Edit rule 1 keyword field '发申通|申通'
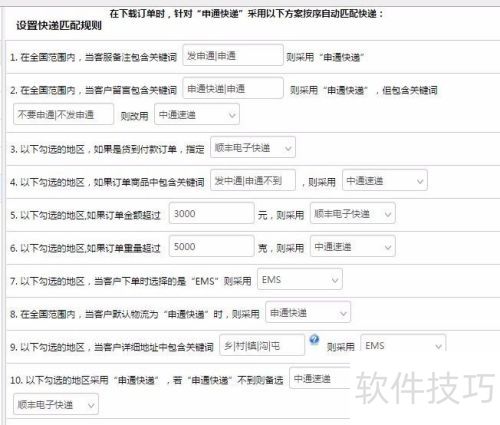The image size is (500, 425). coord(233,55)
